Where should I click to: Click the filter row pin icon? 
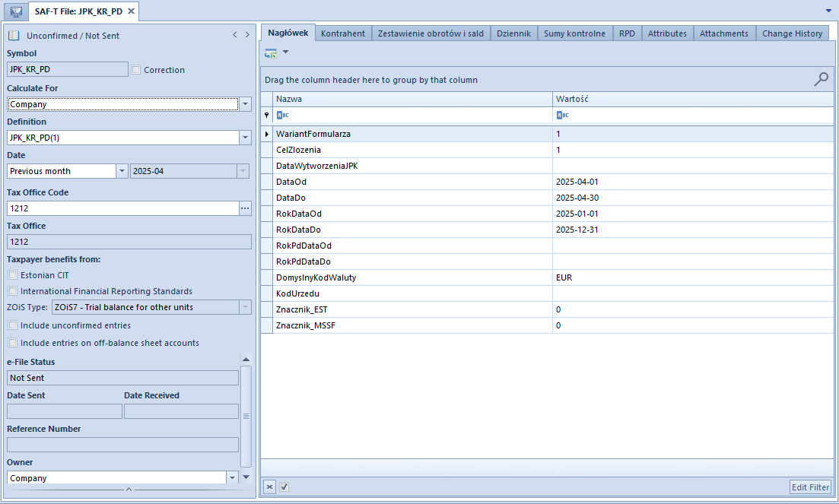pyautogui.click(x=266, y=115)
